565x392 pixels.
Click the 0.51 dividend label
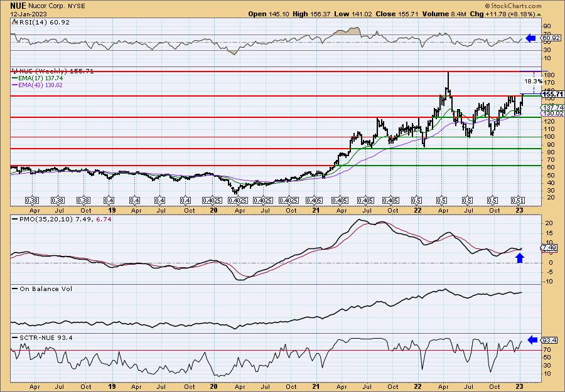[517, 200]
